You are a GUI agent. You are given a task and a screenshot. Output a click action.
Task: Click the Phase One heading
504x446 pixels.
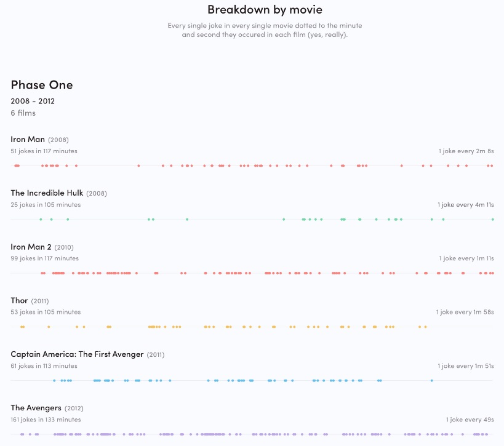pyautogui.click(x=41, y=85)
